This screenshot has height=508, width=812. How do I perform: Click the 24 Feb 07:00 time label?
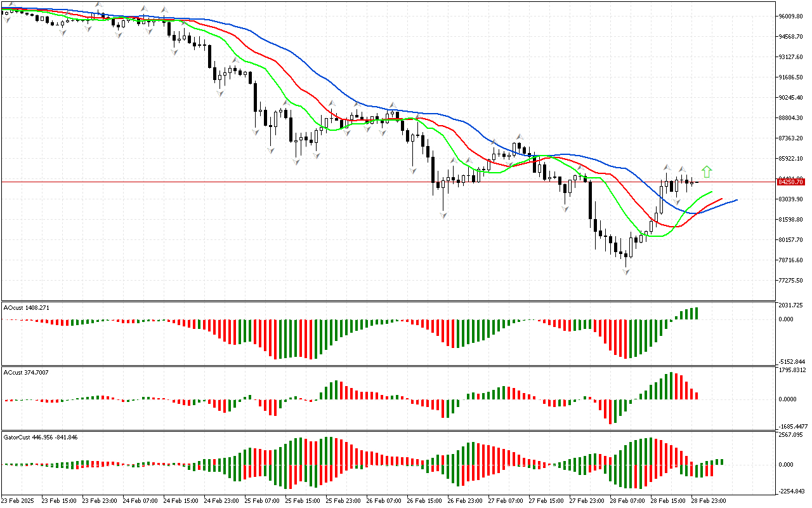pos(140,501)
